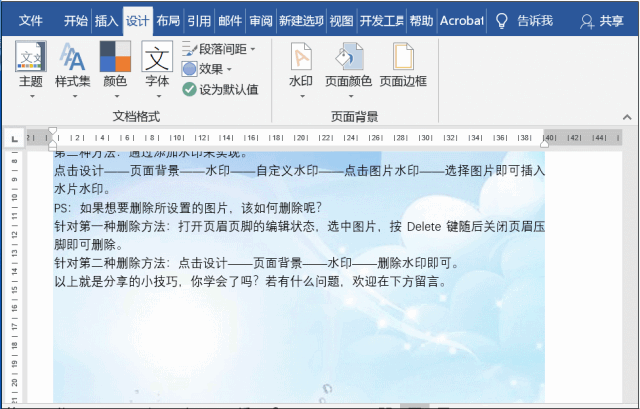Click 设为默认值 set as default
Screen dimensions: 640x409
[x=220, y=89]
